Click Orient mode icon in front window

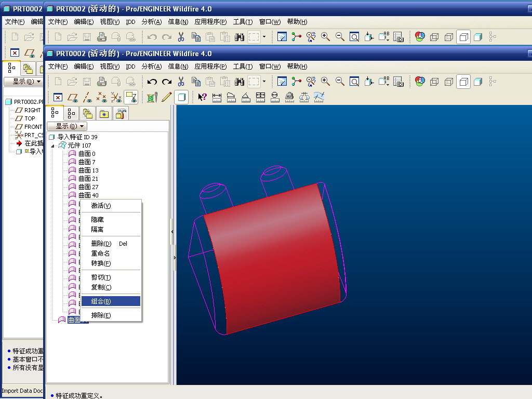tap(311, 82)
